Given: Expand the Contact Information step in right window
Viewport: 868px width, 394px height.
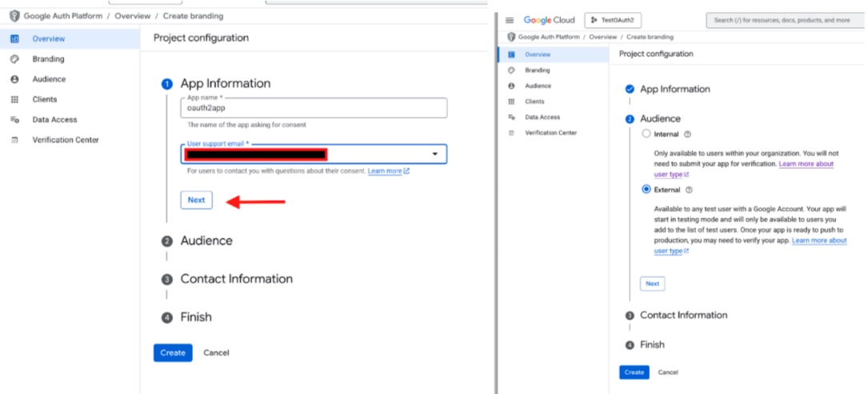Looking at the screenshot, I should [x=684, y=316].
